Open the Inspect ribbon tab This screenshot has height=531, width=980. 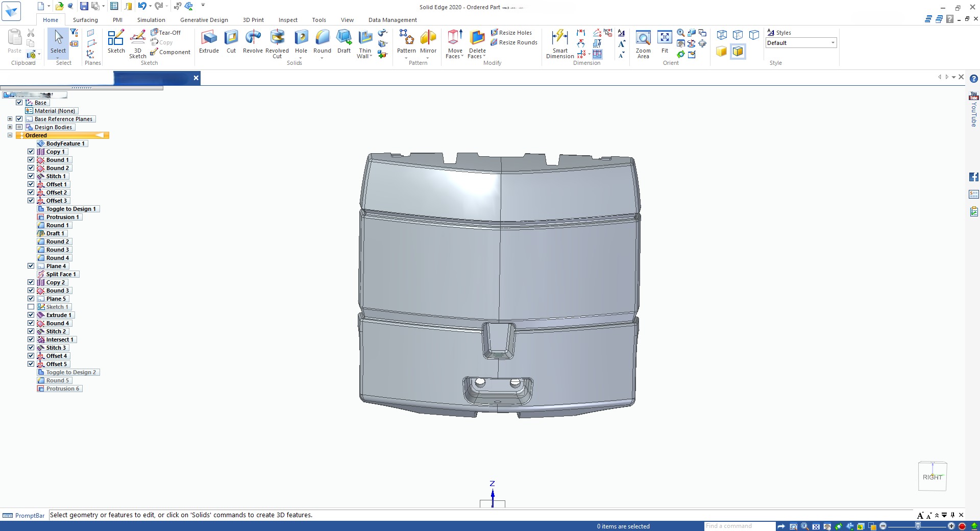click(x=288, y=20)
